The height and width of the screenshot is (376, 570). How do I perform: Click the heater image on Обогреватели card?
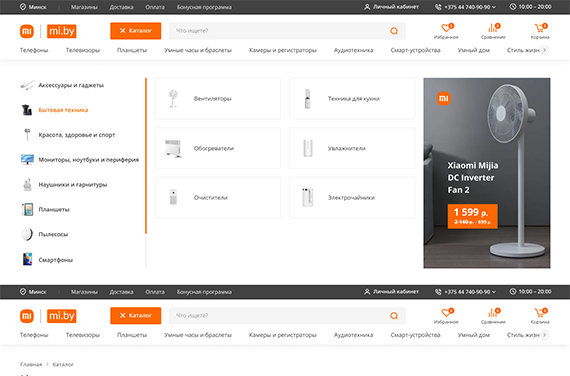click(173, 148)
